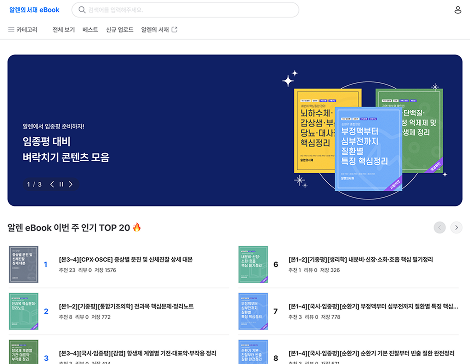
Task: Open rank 3 [본3~4][국시·임종평][감염] title
Action: pyautogui.click(x=137, y=353)
